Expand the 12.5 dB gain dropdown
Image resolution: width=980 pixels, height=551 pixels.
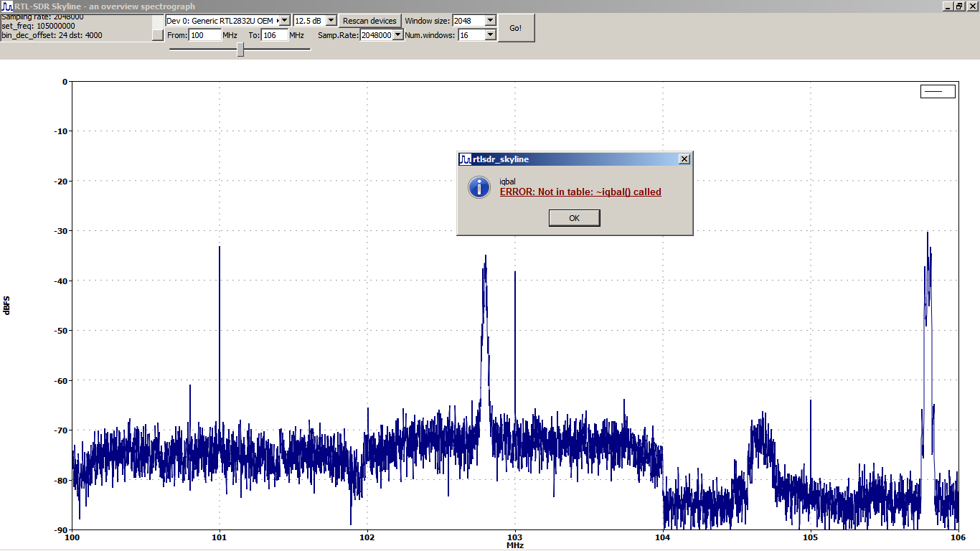[331, 21]
